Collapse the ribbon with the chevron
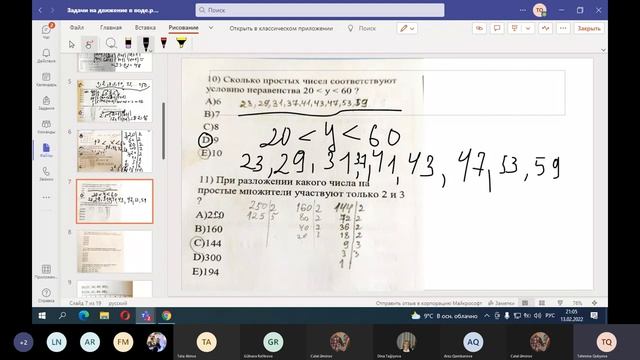The height and width of the screenshot is (360, 640). [x=603, y=50]
